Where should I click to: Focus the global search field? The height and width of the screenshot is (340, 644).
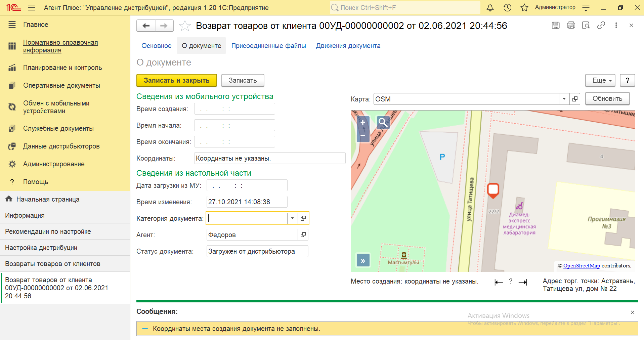[405, 7]
